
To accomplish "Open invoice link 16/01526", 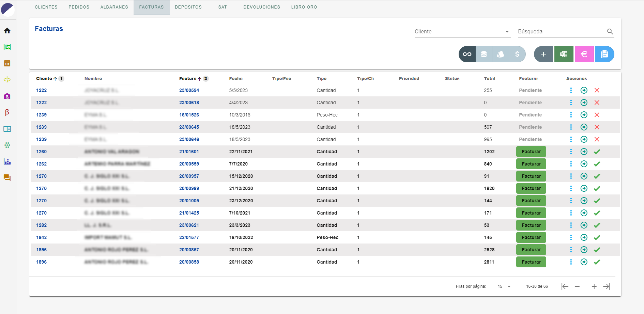I will pyautogui.click(x=189, y=115).
